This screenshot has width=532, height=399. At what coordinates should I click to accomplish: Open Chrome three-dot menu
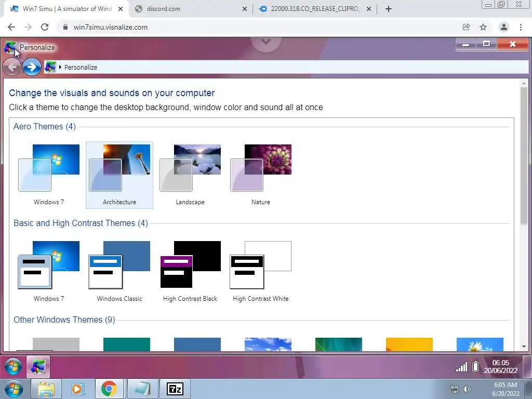tap(521, 27)
